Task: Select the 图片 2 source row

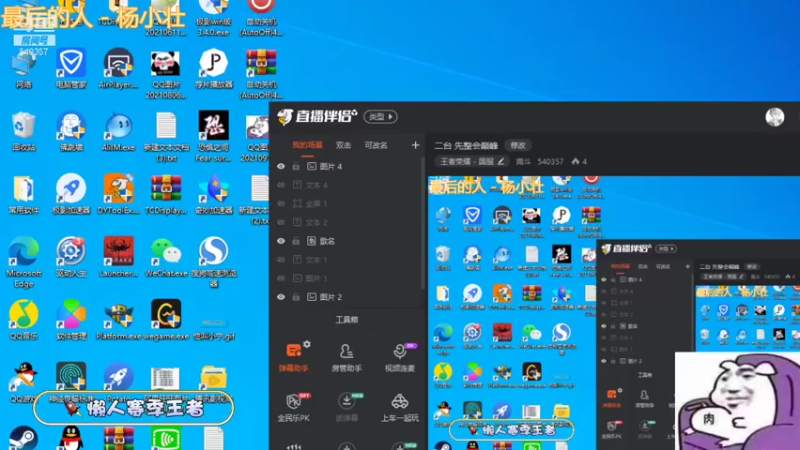Action: pos(348,297)
